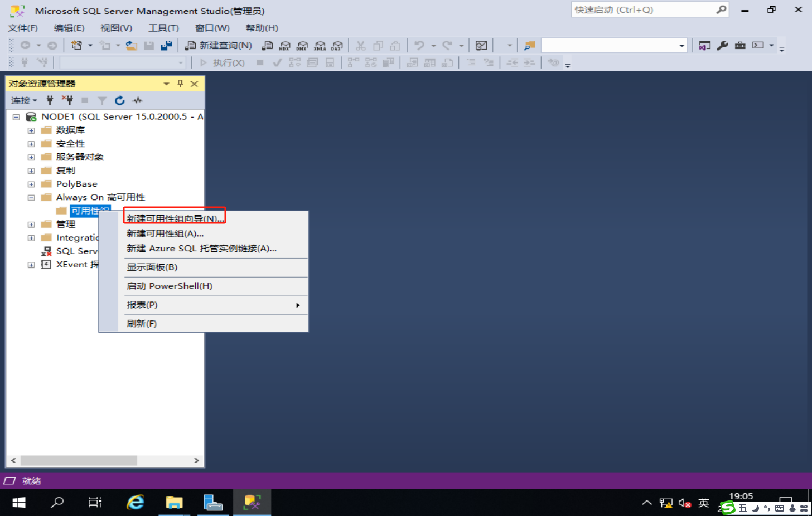Click the 快速启动 search field

[x=644, y=9]
